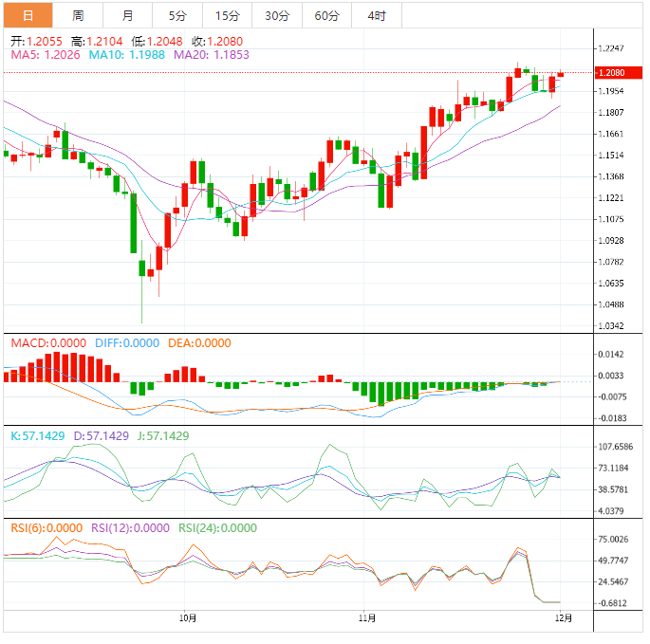Screen dimensions: 650x644
Task: Click the 低:1.2048 low price value
Action: coord(158,42)
